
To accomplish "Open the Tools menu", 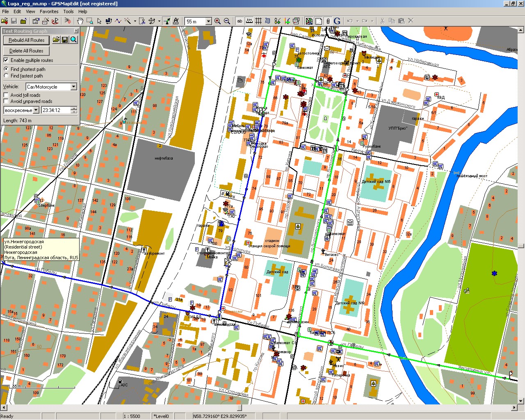I will [68, 11].
